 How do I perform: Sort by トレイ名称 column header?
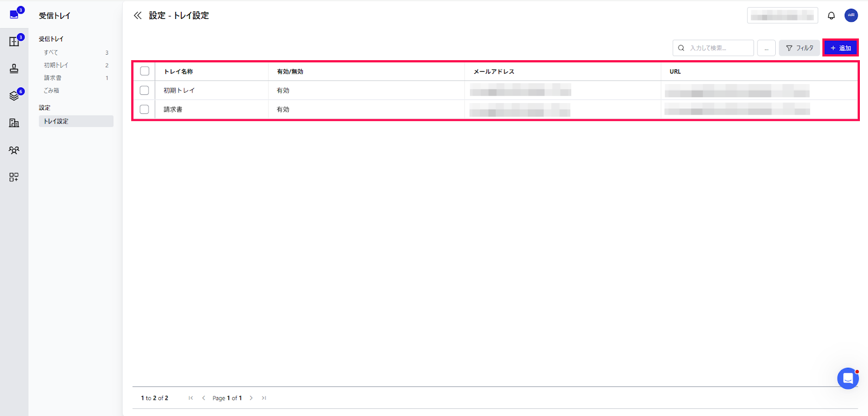[x=178, y=72]
